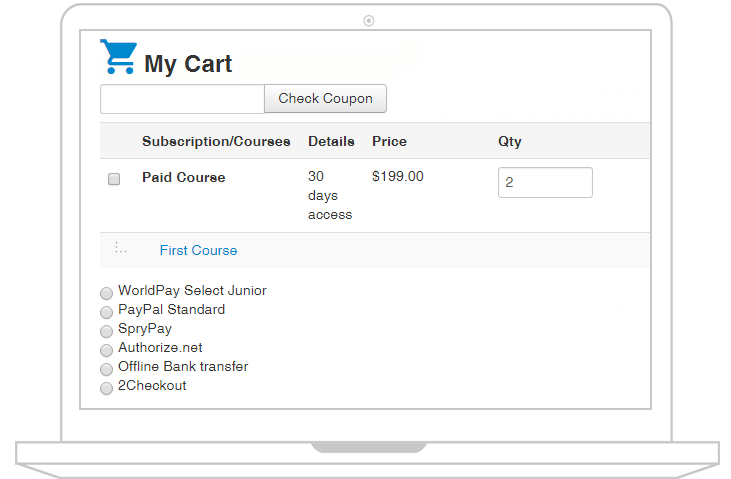Choose Offline Bank transfer option
The width and height of the screenshot is (731, 479).
click(x=106, y=369)
